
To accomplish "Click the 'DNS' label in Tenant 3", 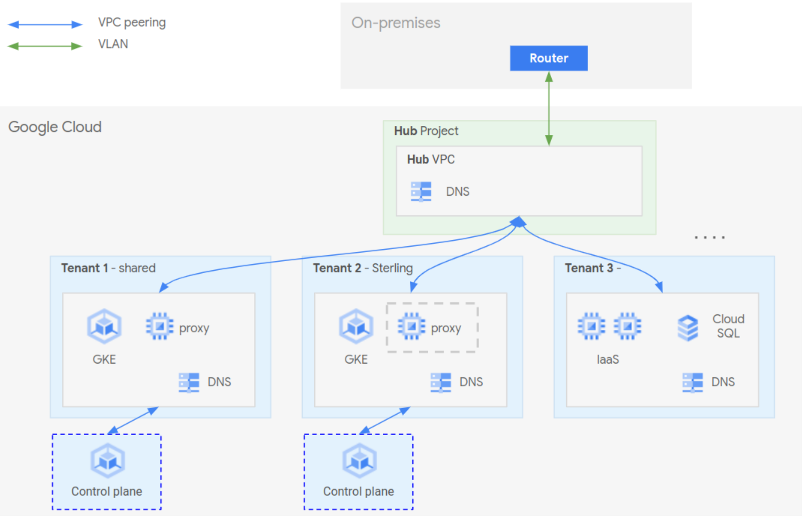I will coord(723,382).
